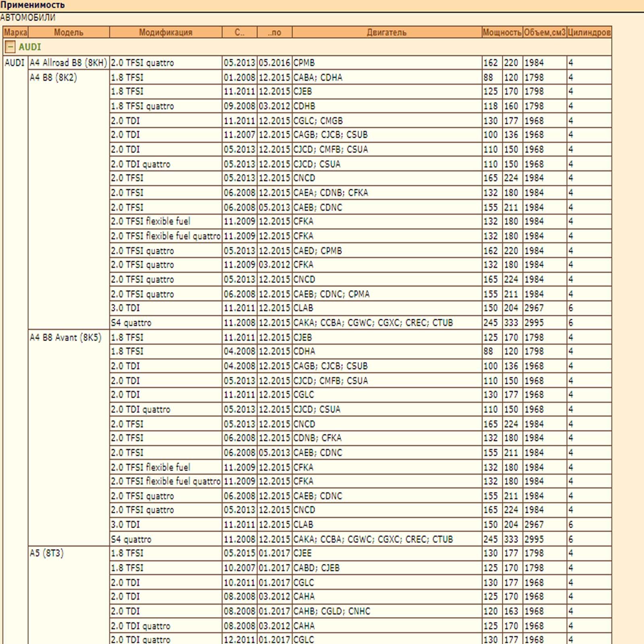Screen dimensions: 644x644
Task: Select the A4 B8 (8K2) model cell
Action: click(53, 77)
